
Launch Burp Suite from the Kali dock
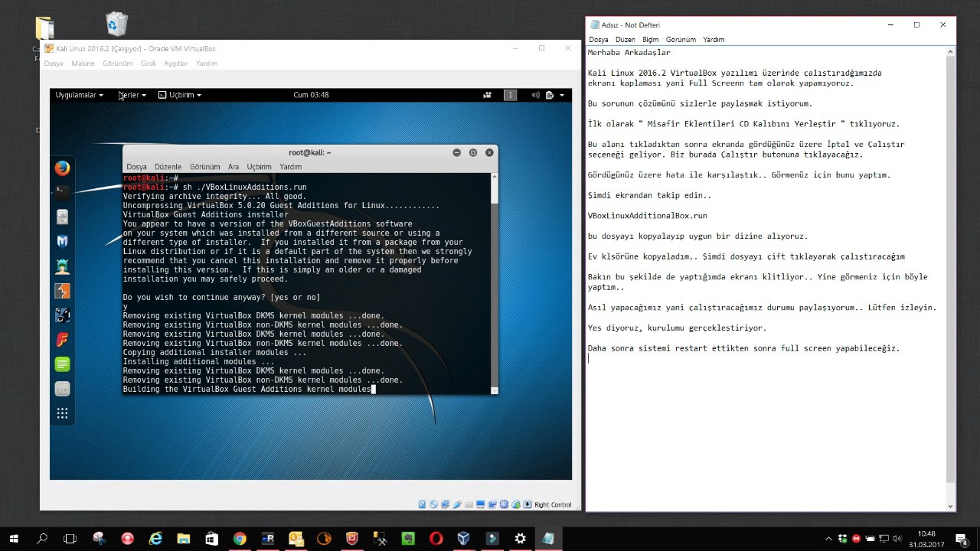click(63, 290)
